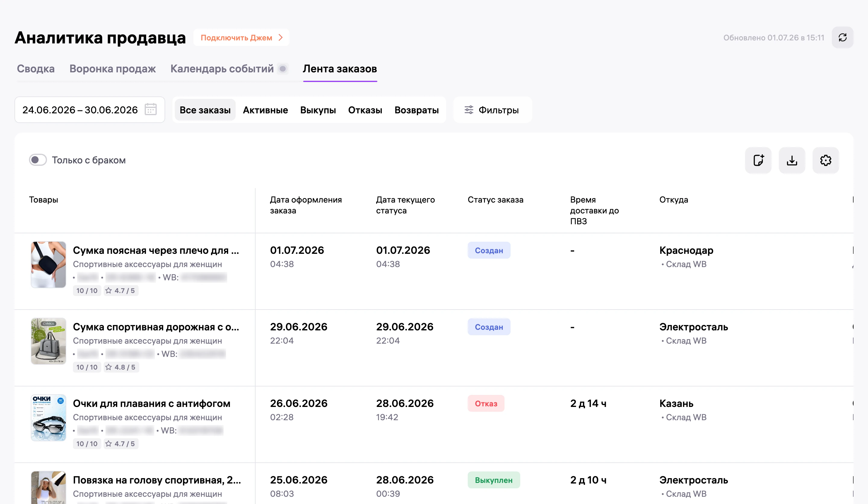Open the calendar date picker icon
This screenshot has height=504, width=868.
[150, 109]
